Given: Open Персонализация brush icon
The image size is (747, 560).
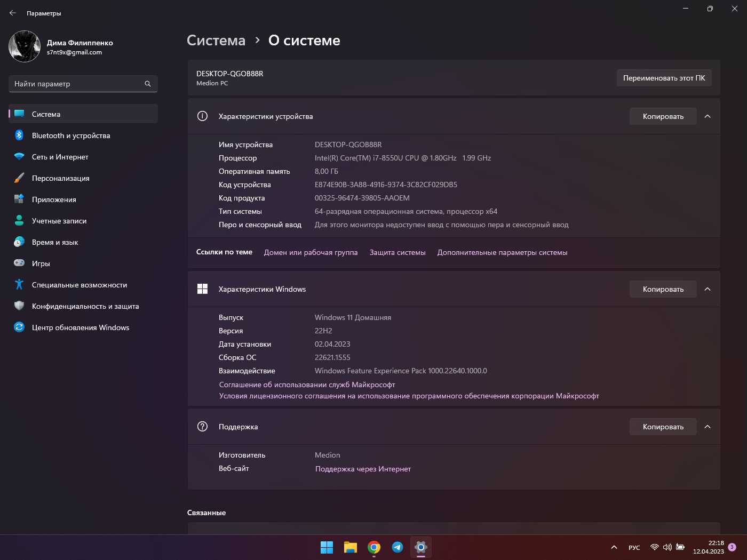Looking at the screenshot, I should tap(19, 178).
